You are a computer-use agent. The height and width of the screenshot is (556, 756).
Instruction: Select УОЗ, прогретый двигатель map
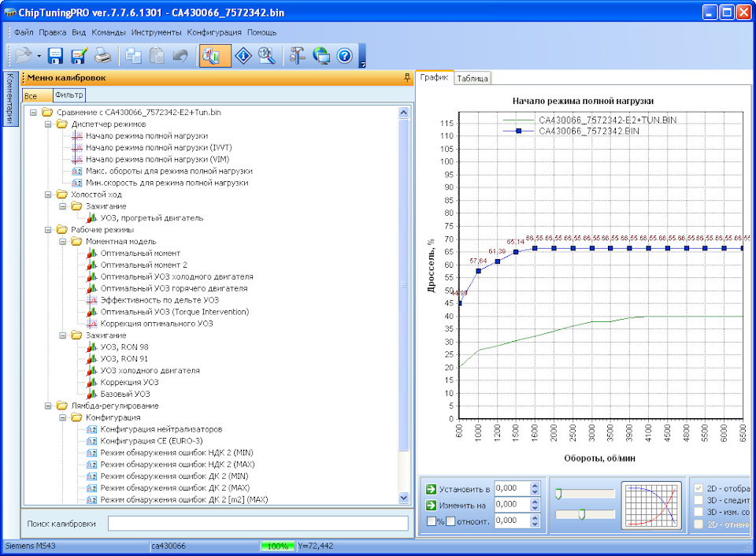click(x=152, y=218)
